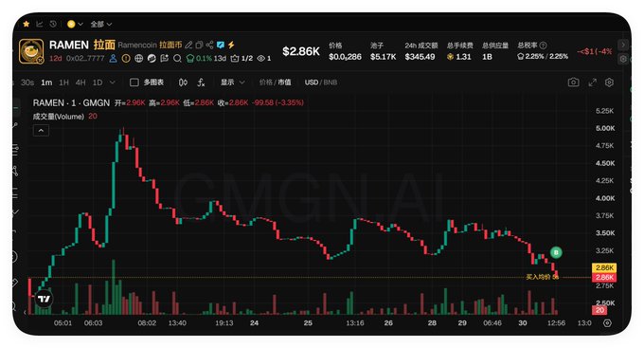Open the settings gear below the header arrow
The height and width of the screenshot is (348, 644).
623,59
